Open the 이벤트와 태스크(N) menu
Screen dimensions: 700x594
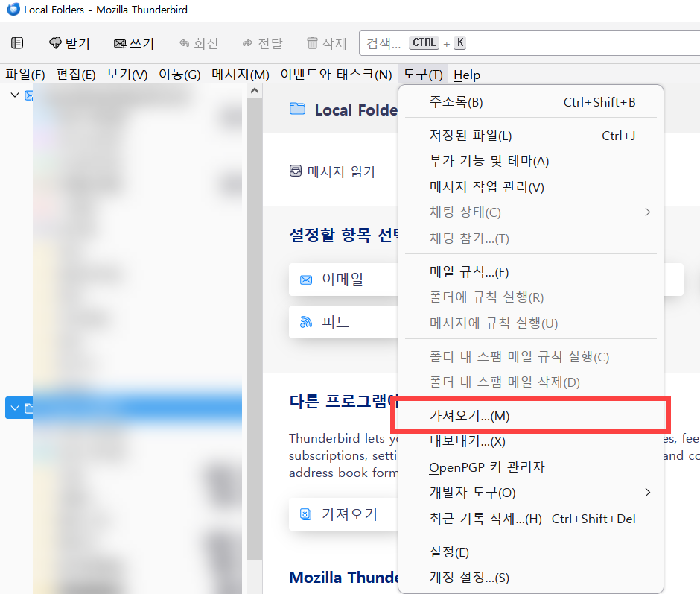click(336, 75)
